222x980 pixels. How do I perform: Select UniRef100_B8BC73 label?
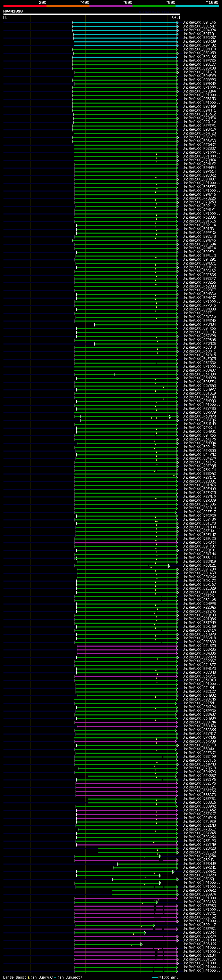(x=199, y=795)
